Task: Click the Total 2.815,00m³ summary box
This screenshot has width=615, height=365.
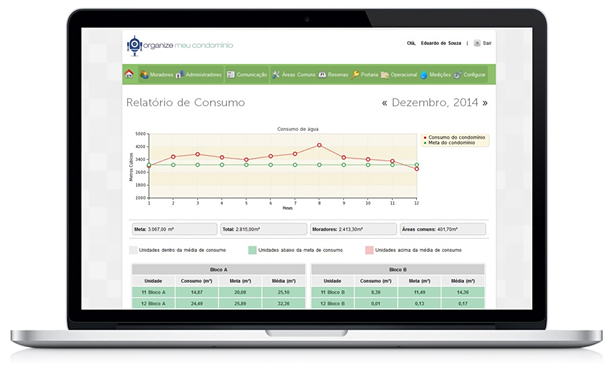Action: pos(263,229)
